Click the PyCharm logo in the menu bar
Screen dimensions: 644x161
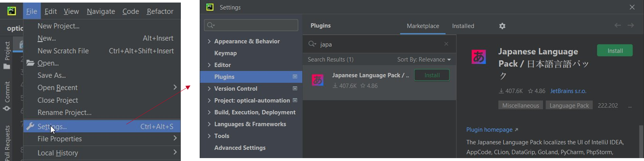tap(12, 11)
